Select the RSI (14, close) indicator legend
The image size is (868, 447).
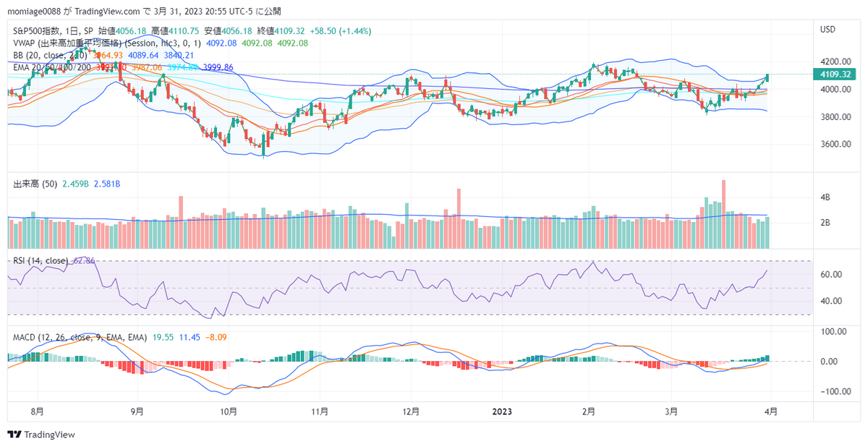(41, 261)
